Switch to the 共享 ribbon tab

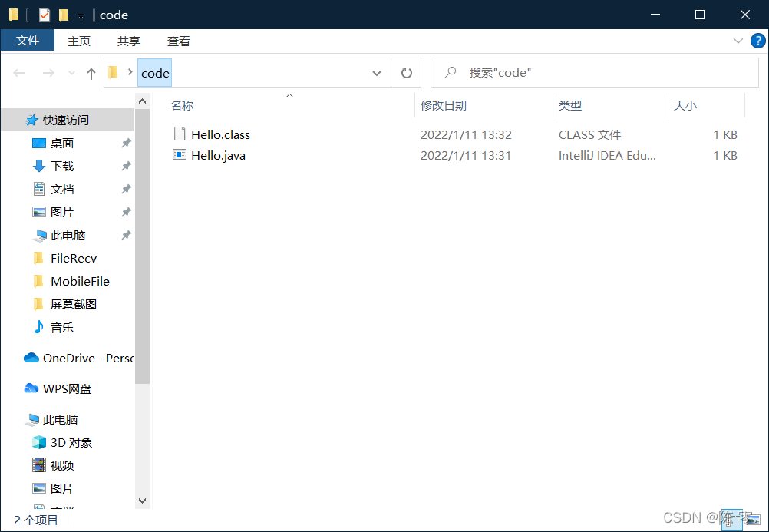129,41
